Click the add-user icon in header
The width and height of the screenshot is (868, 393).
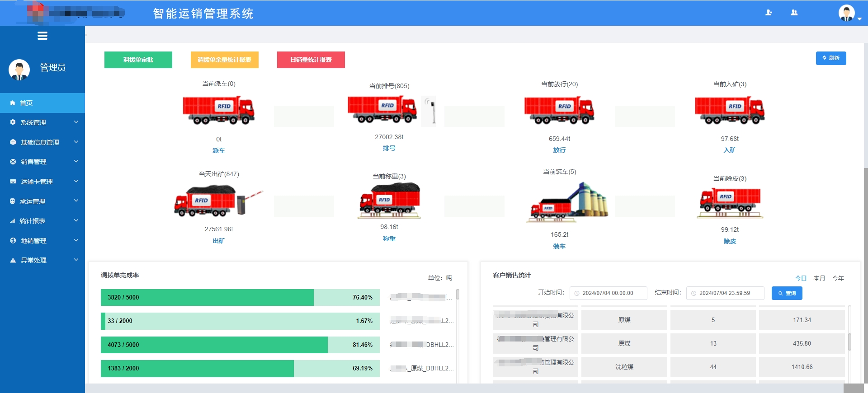[769, 13]
